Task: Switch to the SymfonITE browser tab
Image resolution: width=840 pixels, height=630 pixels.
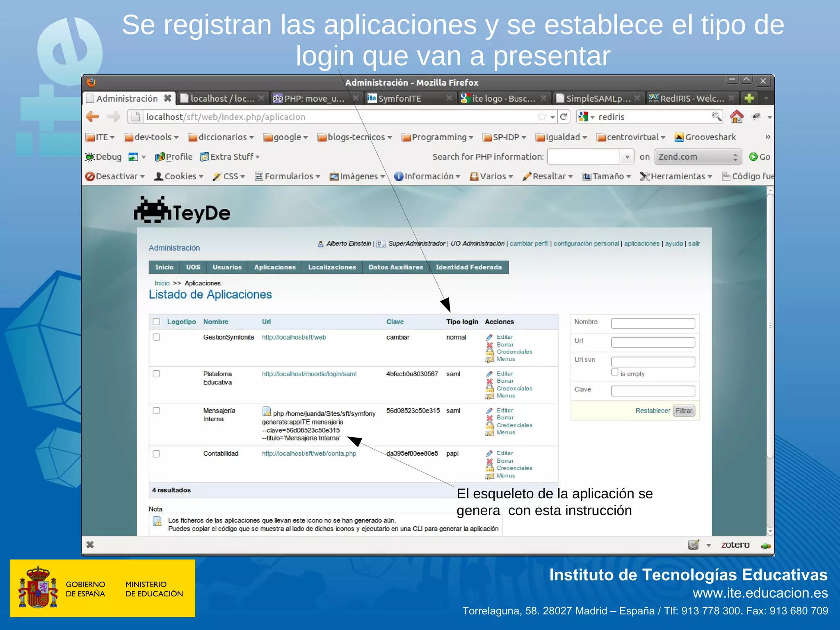Action: pyautogui.click(x=411, y=98)
